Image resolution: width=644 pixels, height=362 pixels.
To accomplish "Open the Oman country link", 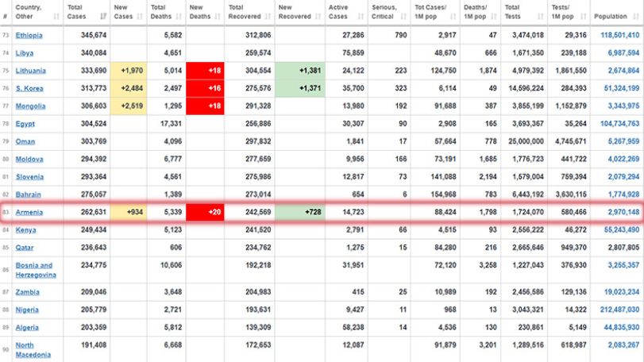I will click(25, 141).
